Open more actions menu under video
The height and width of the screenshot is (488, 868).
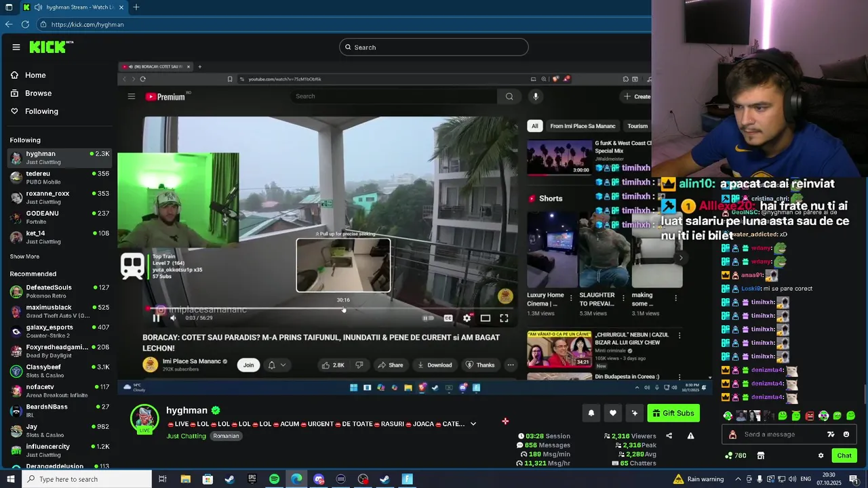(511, 365)
